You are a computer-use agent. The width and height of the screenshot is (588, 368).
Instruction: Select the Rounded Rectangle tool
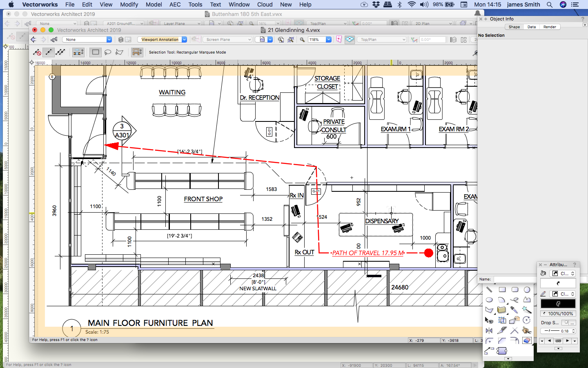pyautogui.click(x=514, y=289)
